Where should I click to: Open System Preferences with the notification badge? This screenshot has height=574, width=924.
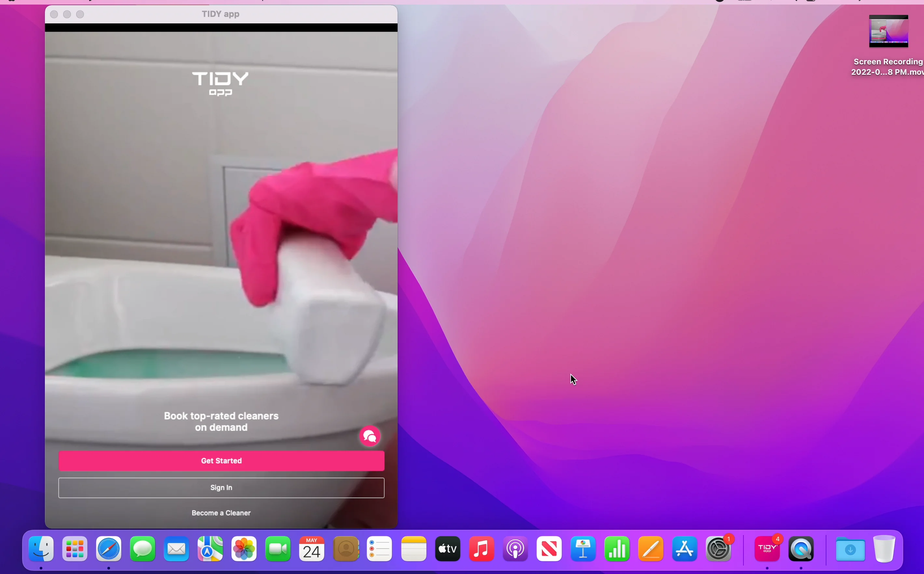click(x=718, y=549)
